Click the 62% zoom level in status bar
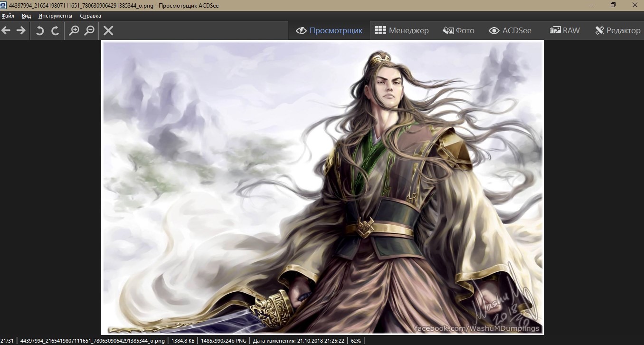The width and height of the screenshot is (644, 345). click(356, 341)
